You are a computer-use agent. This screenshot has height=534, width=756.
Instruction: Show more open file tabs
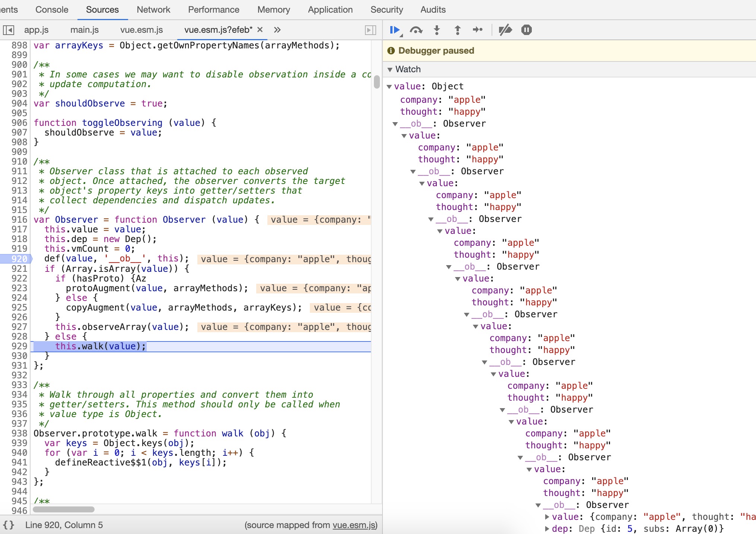(277, 30)
